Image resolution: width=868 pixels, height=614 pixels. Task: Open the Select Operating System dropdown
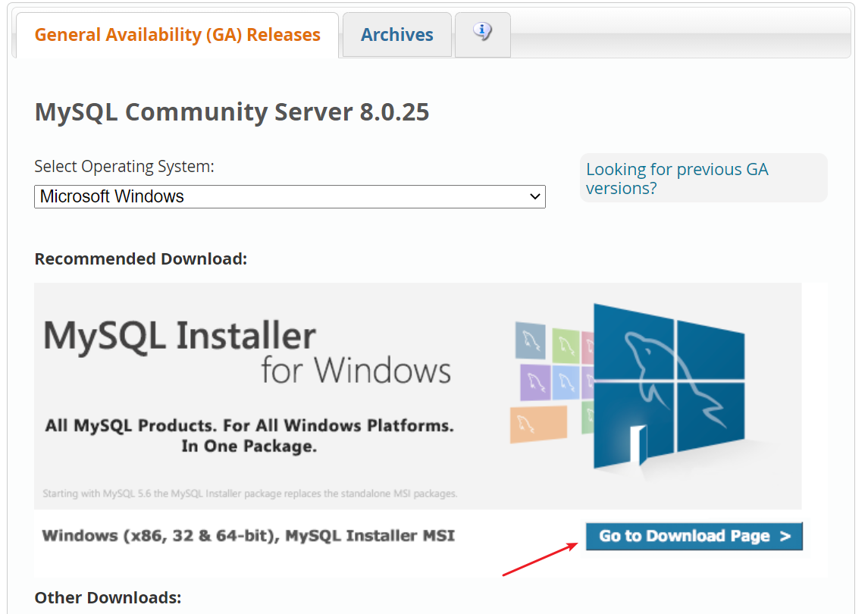pos(290,196)
